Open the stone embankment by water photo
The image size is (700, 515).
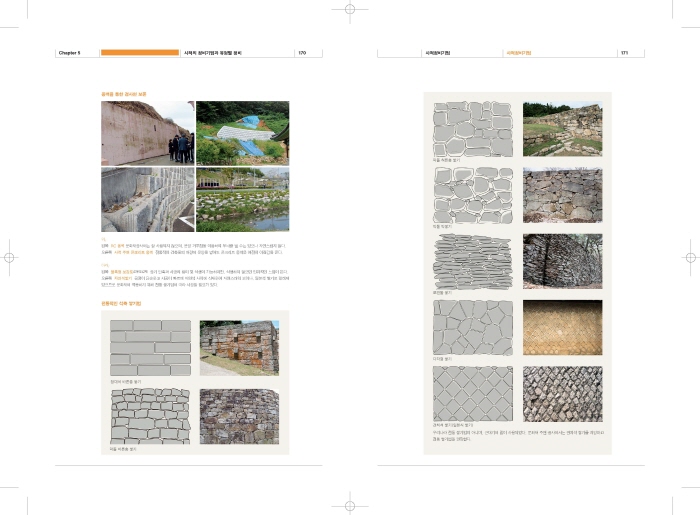(243, 199)
